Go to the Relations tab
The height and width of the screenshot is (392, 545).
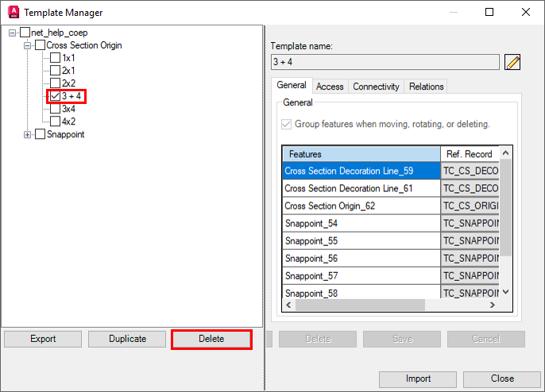(x=427, y=86)
